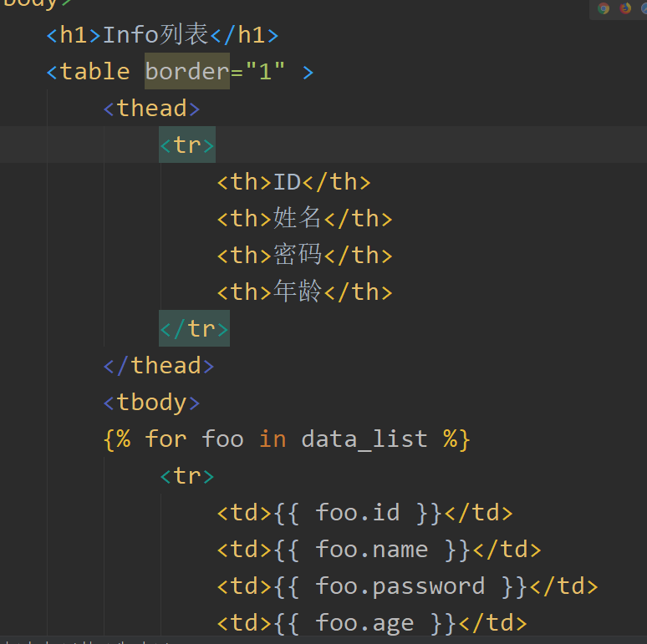Click the highlighted '<tr>' tag in thead
Screen dimensions: 647x644
click(x=187, y=145)
